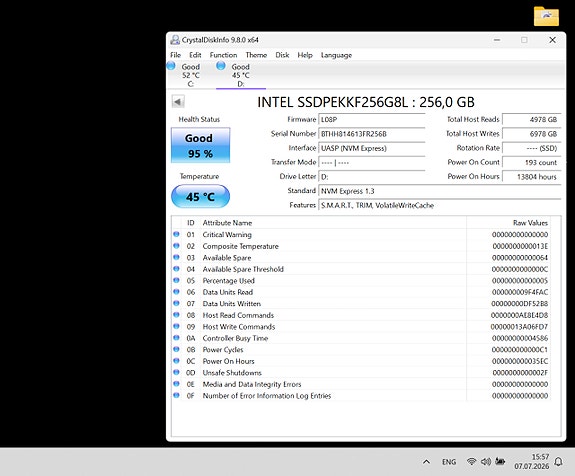Click status orb for Host Read Commands
Image resolution: width=575 pixels, height=476 pixels.
pyautogui.click(x=176, y=315)
